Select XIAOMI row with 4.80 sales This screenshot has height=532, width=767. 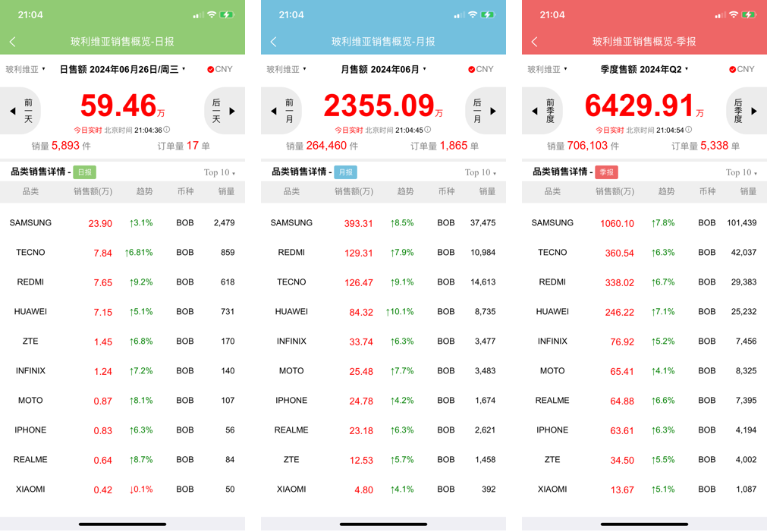[x=384, y=490]
